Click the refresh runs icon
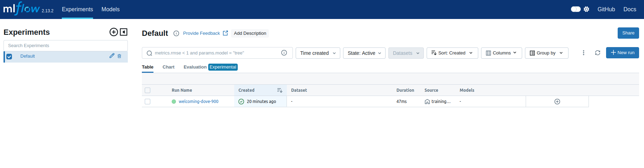Viewport: 644px width, 168px height. pyautogui.click(x=597, y=53)
